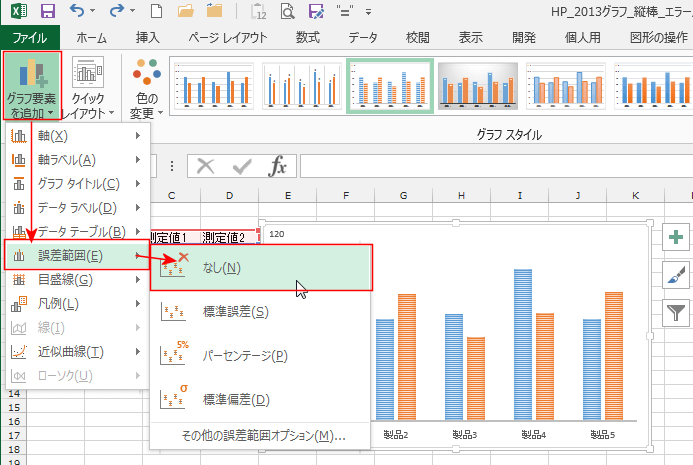Click the green plus chart elements button
The height and width of the screenshot is (465, 693).
(x=676, y=237)
